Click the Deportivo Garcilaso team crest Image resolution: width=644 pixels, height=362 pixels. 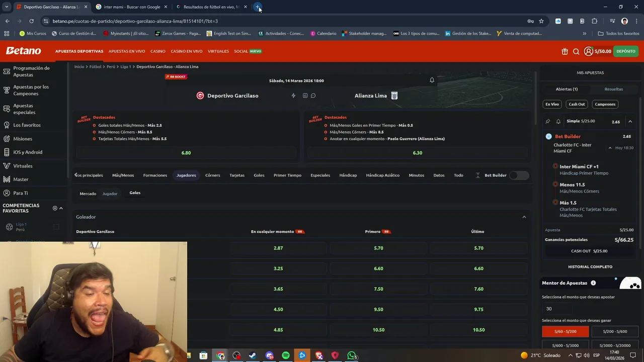(x=200, y=96)
